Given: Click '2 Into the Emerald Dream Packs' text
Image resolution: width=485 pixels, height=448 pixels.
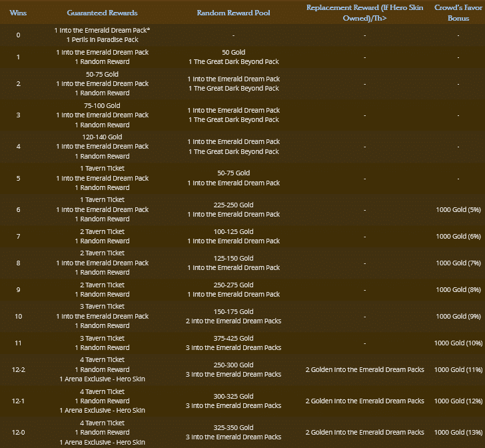Looking at the screenshot, I should tap(234, 321).
